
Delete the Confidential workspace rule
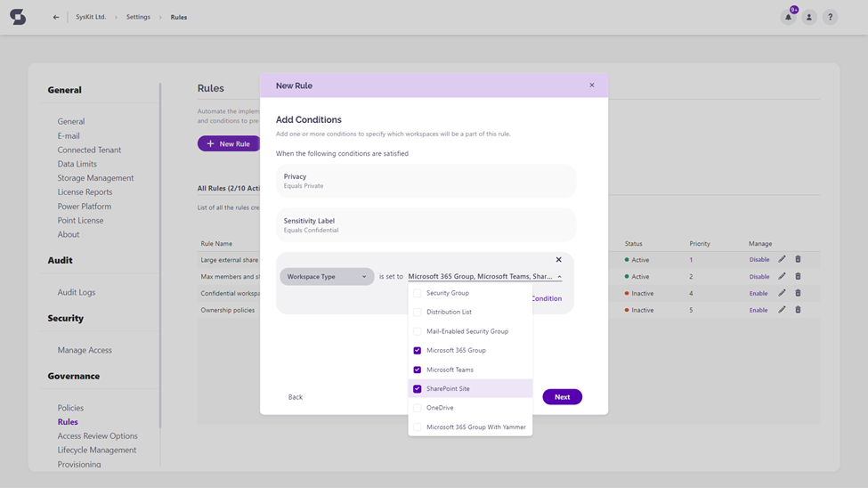798,293
